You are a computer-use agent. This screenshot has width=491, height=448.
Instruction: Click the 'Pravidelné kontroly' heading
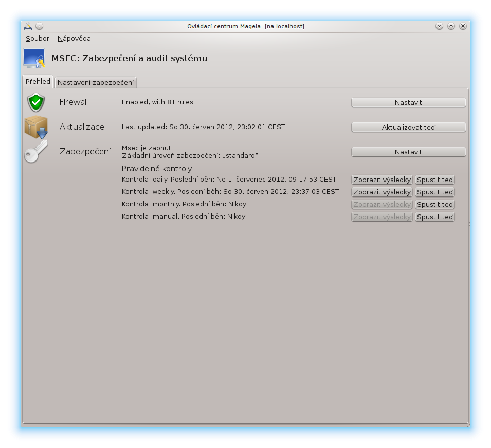[x=157, y=169]
